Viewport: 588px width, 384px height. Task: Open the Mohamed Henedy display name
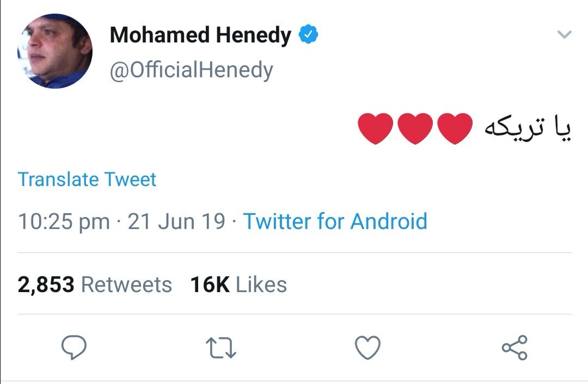[x=200, y=36]
